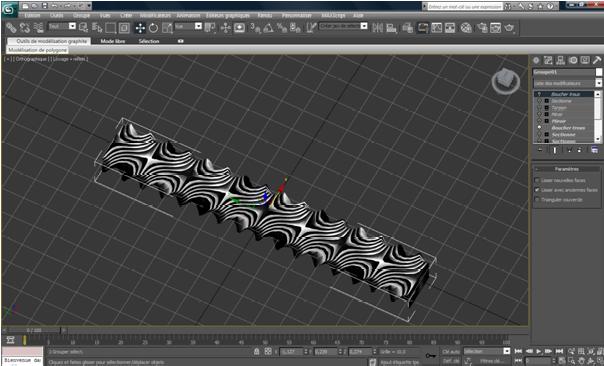Image resolution: width=604 pixels, height=366 pixels.
Task: Open the Hierarchy command panel
Action: pos(560,60)
